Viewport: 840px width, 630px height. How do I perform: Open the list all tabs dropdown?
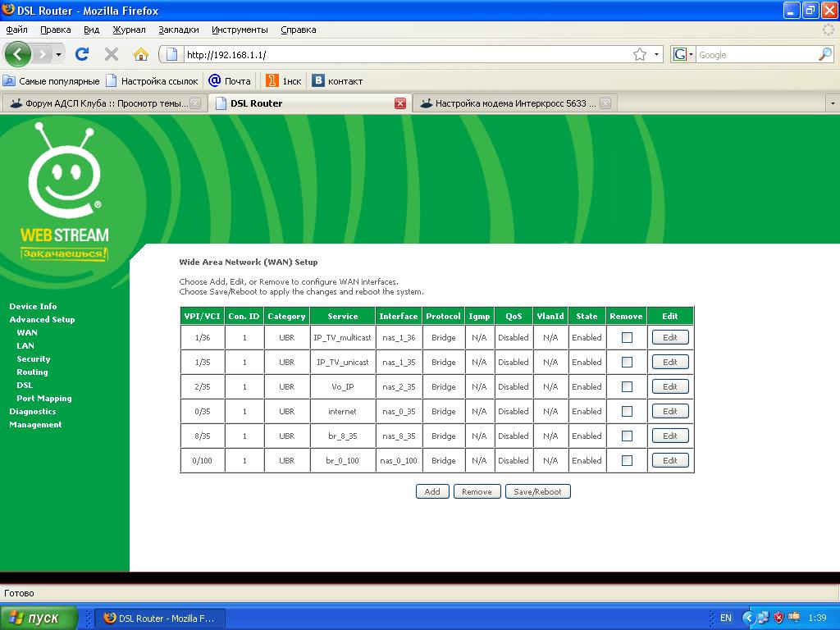(832, 103)
